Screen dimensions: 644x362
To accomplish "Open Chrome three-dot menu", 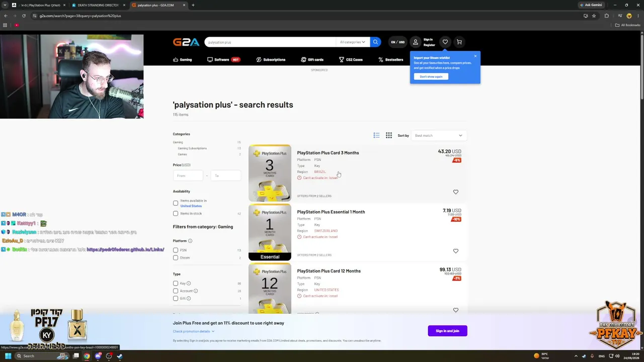I will coord(638,16).
